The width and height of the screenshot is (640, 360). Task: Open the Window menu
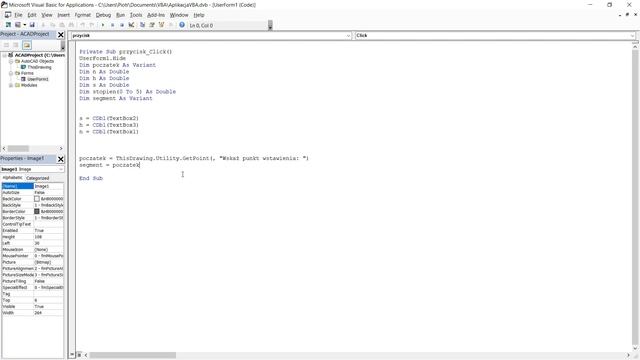pyautogui.click(x=179, y=15)
